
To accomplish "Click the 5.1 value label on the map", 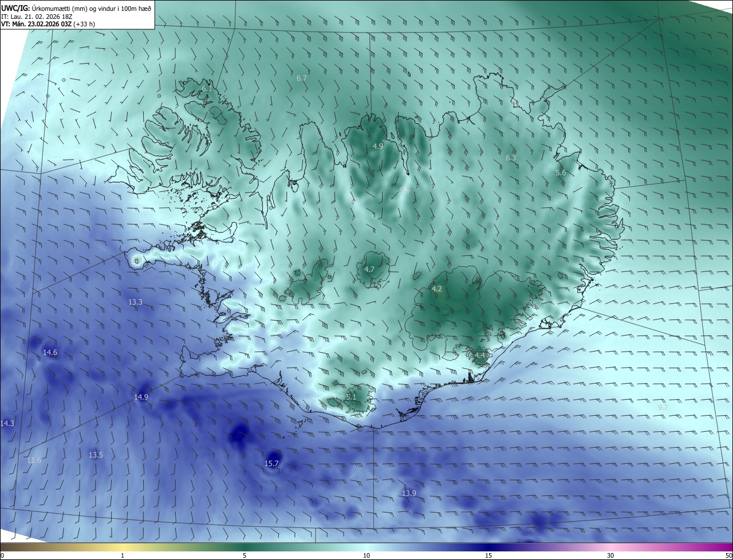I will [x=351, y=397].
